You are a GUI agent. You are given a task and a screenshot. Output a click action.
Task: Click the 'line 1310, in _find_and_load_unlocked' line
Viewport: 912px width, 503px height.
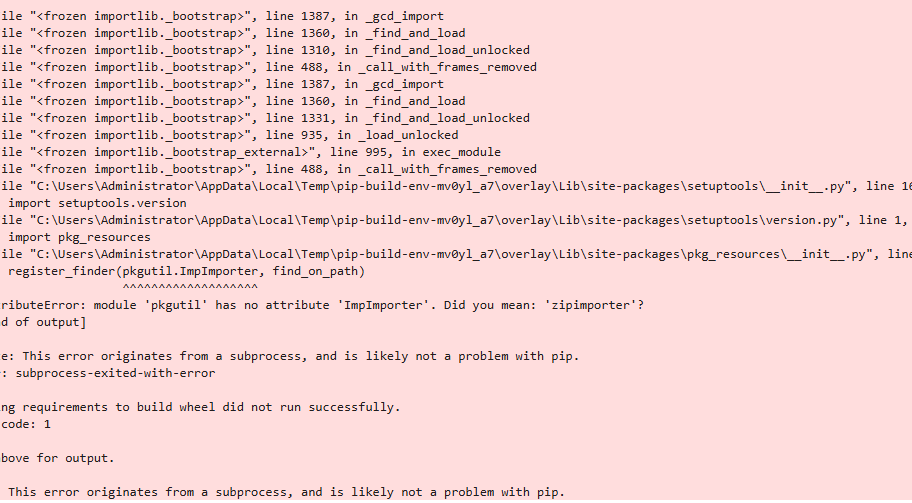point(265,50)
